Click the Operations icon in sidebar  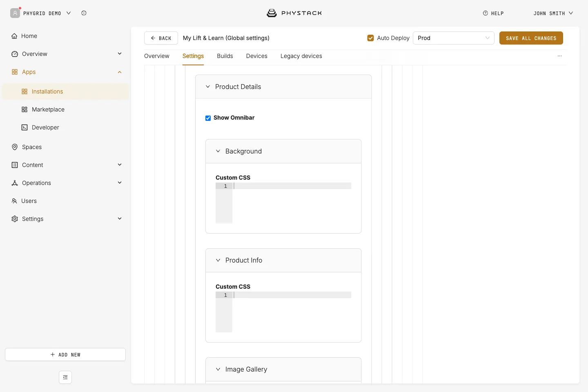point(15,183)
